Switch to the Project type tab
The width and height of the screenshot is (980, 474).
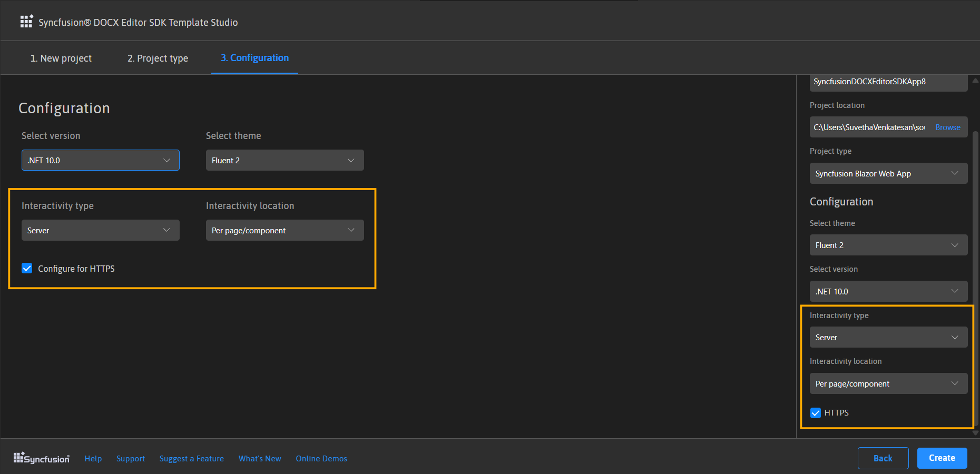(157, 58)
